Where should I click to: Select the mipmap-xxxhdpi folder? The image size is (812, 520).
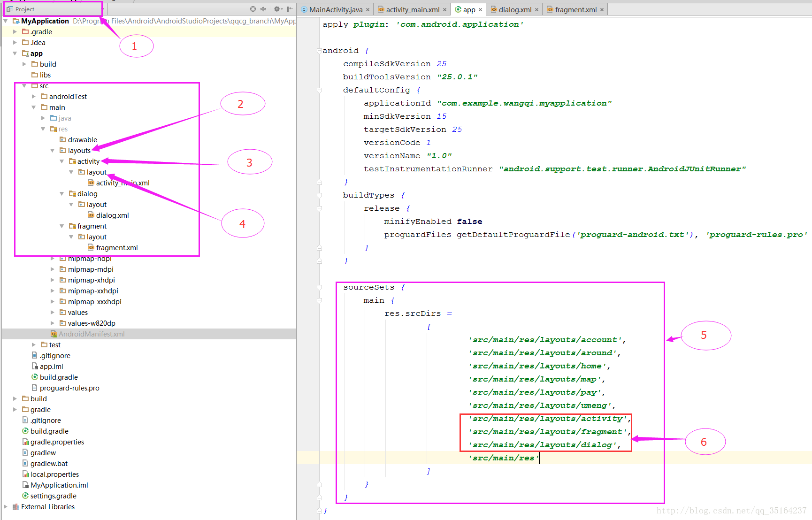tap(95, 301)
